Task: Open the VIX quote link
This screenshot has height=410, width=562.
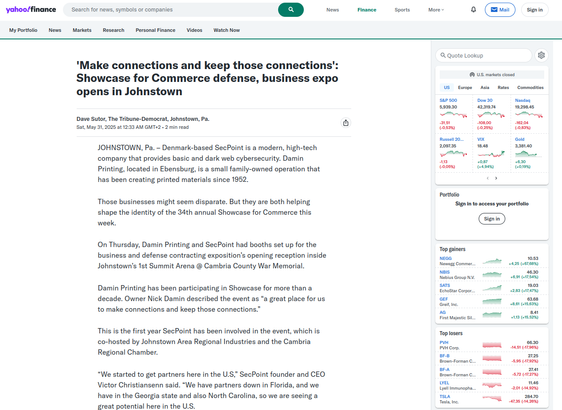Action: tap(481, 139)
